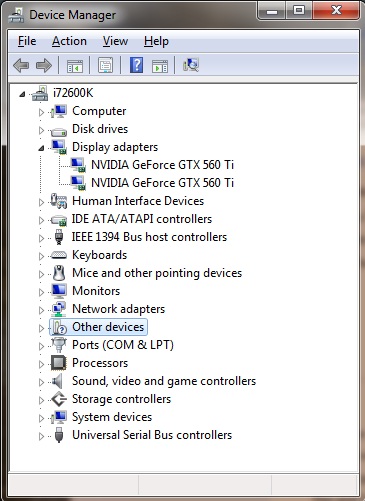Screen dimensions: 365x501
Task: Select the i72600K label
Action: [73, 93]
